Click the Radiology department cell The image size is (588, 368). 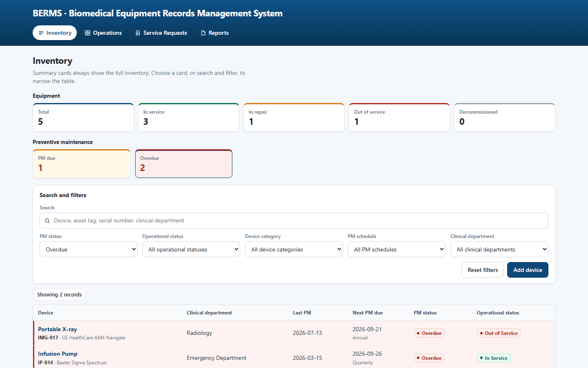click(200, 333)
